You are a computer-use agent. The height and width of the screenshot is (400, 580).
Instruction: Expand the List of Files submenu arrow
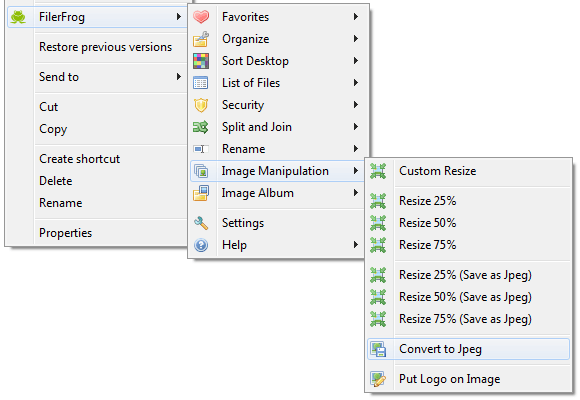pos(355,83)
